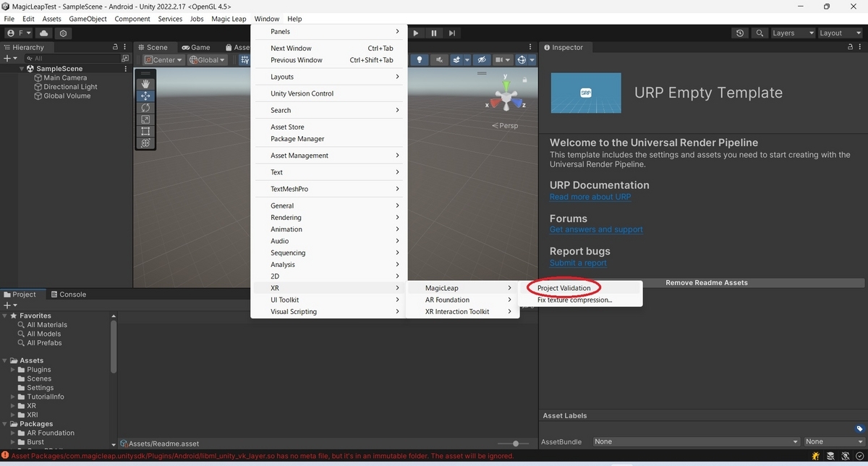Image resolution: width=868 pixels, height=466 pixels.
Task: Expand the Plugins folder
Action: pos(13,370)
